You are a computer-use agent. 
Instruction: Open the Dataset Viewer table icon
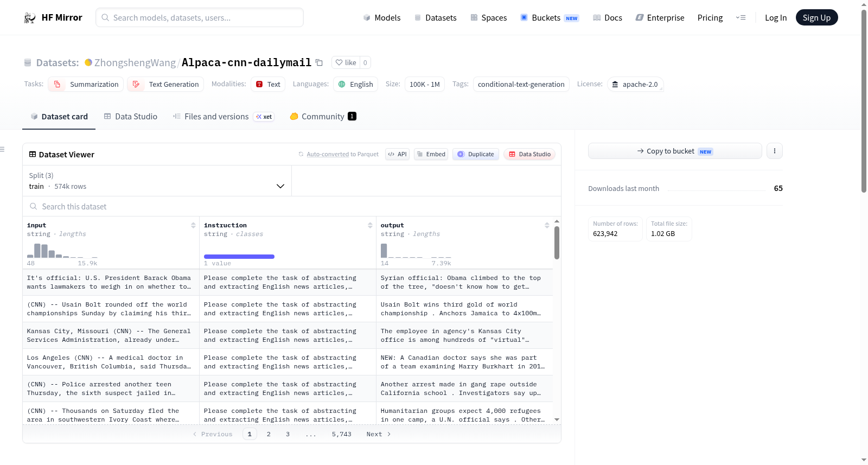click(x=33, y=155)
